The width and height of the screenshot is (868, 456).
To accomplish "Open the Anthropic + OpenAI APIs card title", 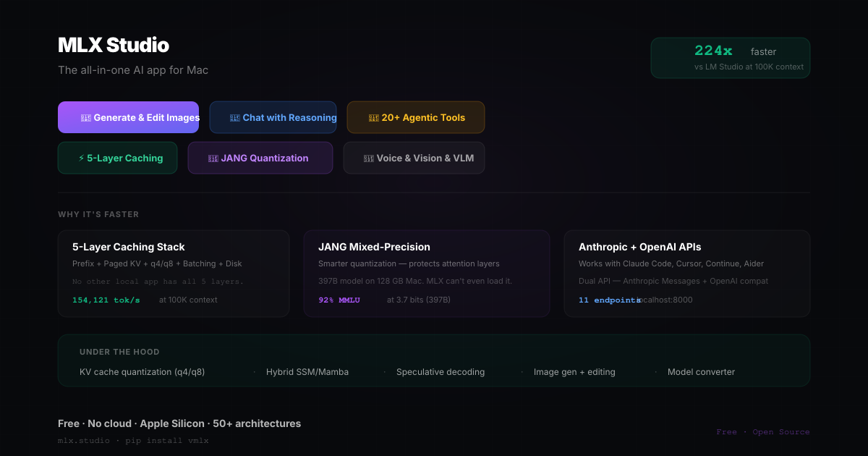I will [x=639, y=247].
